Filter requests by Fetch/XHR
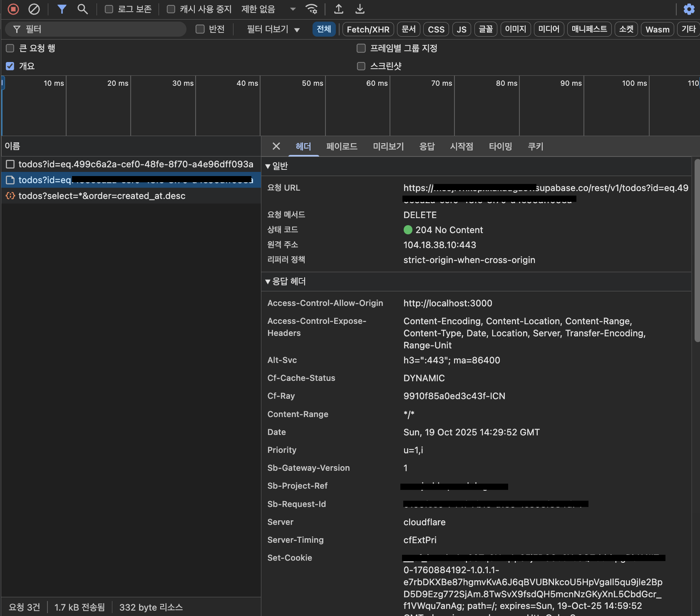This screenshot has width=700, height=616. 368,30
